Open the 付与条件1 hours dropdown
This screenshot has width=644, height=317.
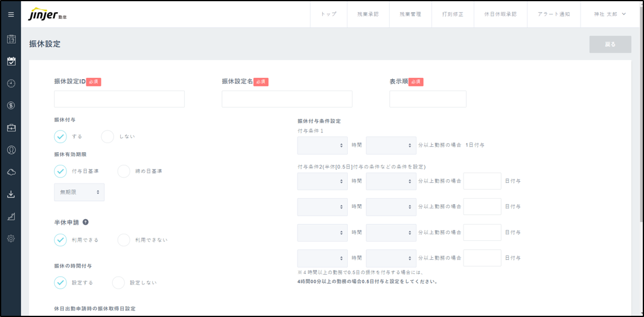click(x=322, y=146)
